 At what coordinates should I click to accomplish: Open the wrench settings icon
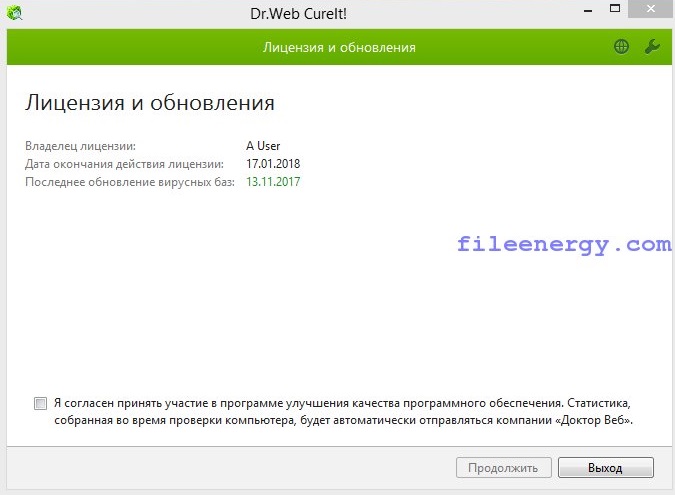652,46
